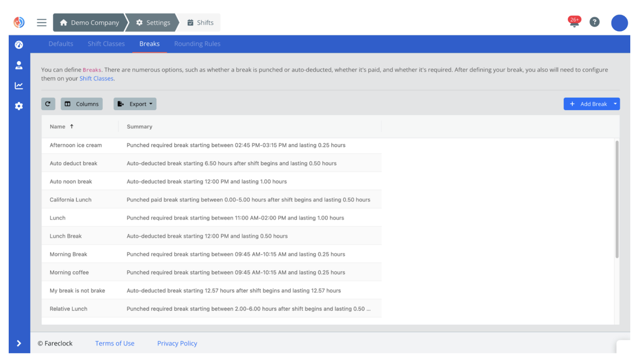Open the hamburger menu icon
The height and width of the screenshot is (361, 644).
[x=42, y=22]
